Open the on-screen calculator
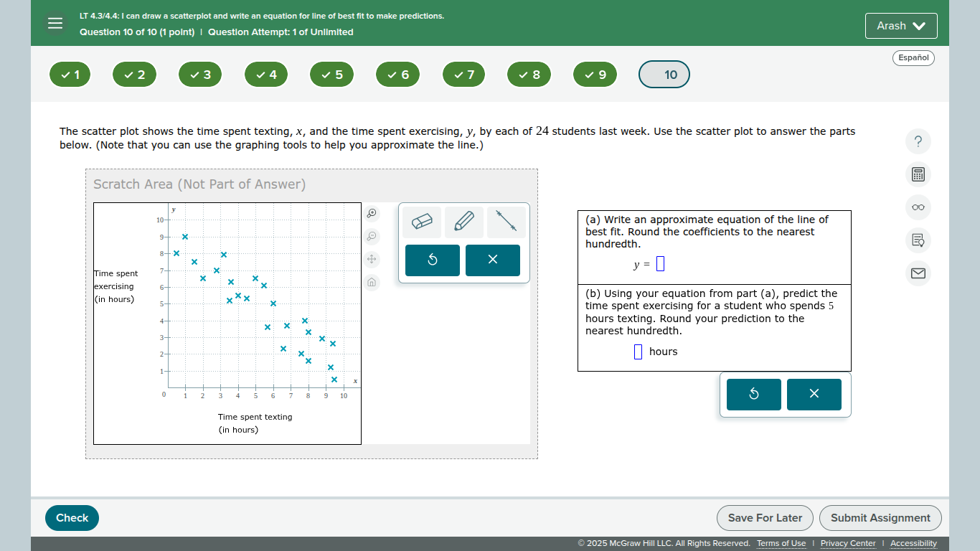Screen dimensions: 980x551 (x=918, y=174)
